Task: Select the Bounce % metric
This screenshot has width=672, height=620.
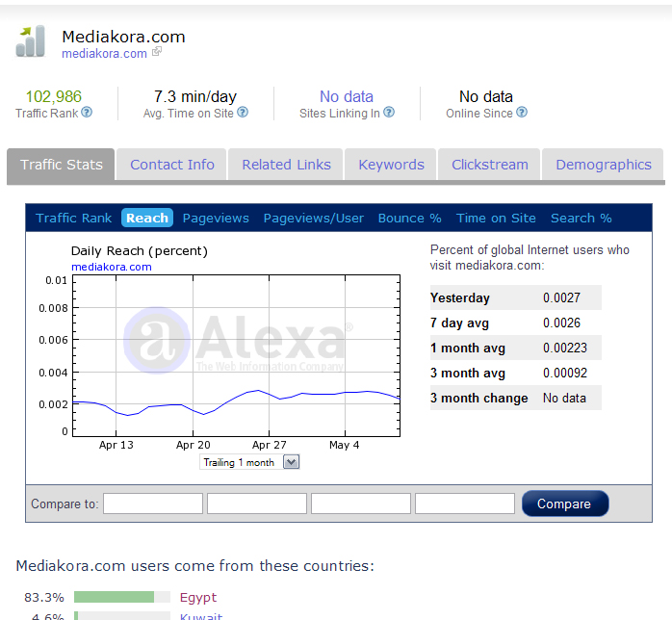Action: [x=409, y=219]
